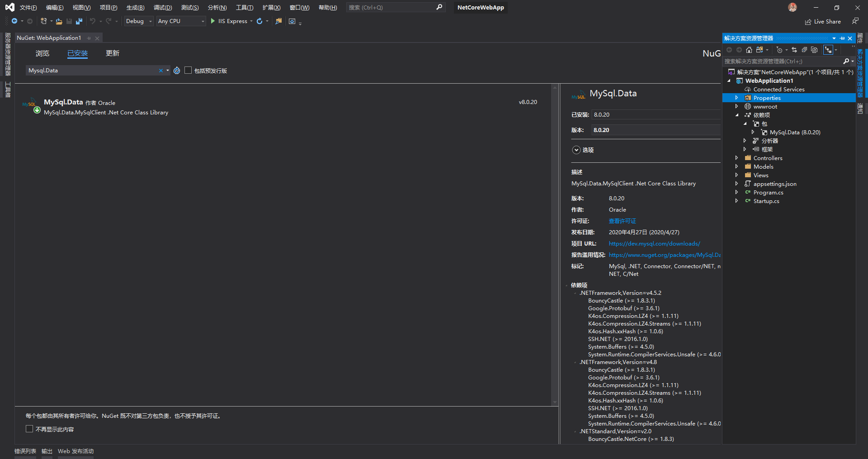
Task: Click the top search box (Ctrl+Q)
Action: (x=396, y=8)
